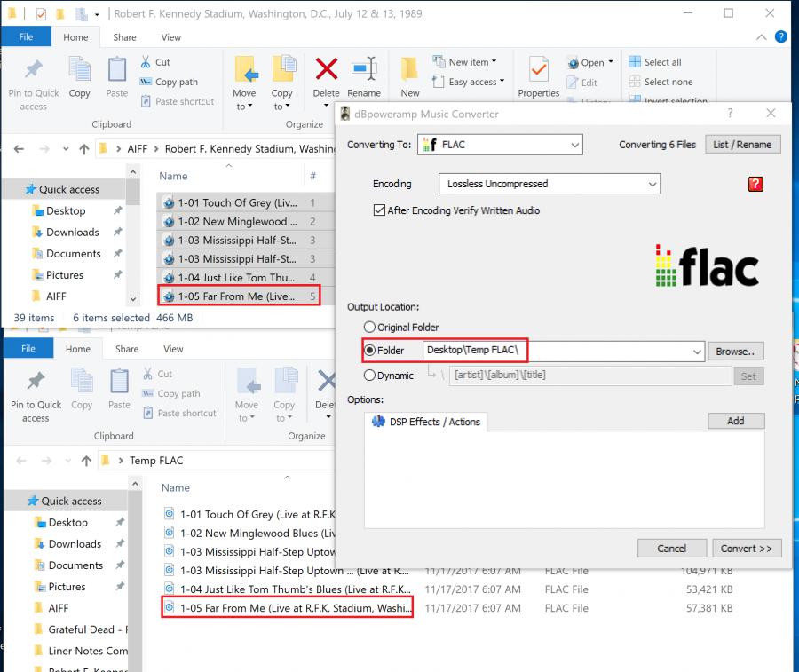Select the DSP Effects / Actions tab

[x=426, y=422]
